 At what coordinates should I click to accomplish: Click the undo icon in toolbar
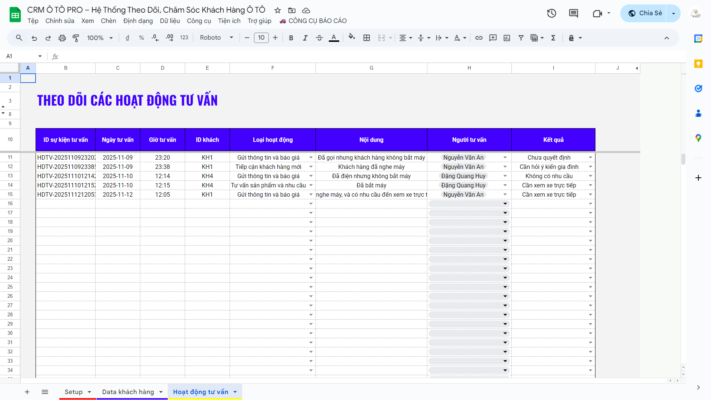click(x=34, y=37)
